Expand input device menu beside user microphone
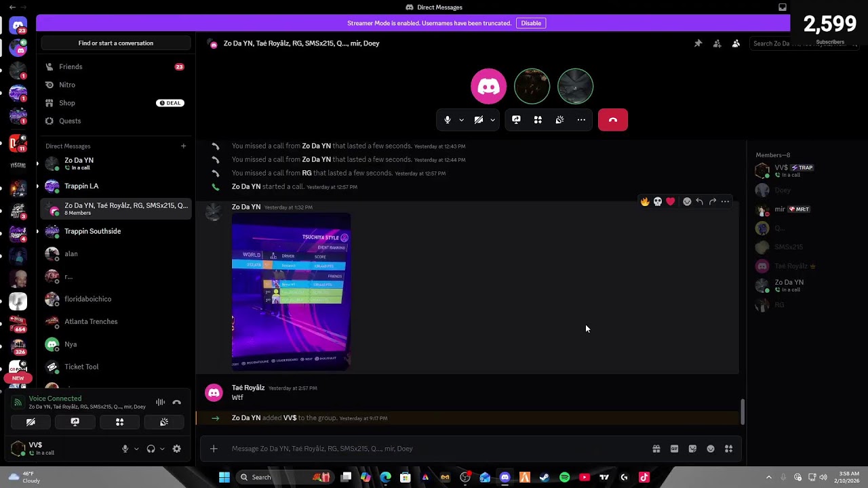The image size is (868, 488). pos(136,449)
